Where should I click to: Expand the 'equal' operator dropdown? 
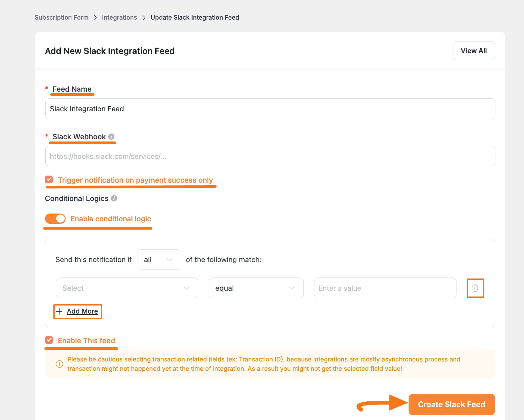256,288
